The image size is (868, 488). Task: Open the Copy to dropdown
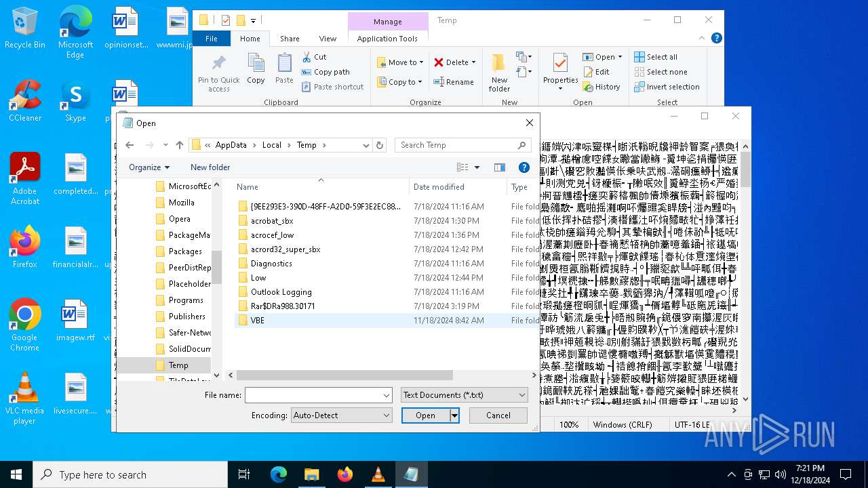(x=400, y=82)
